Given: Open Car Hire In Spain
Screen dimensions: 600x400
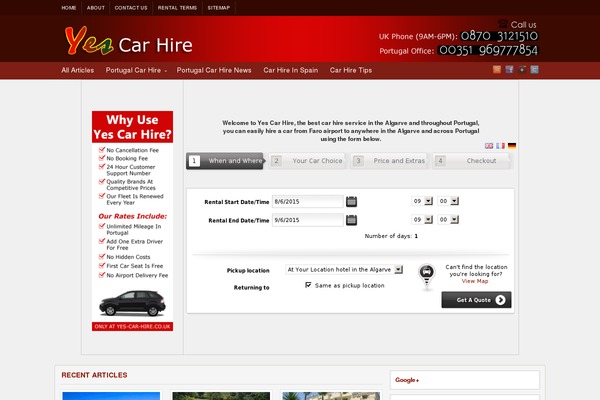Looking at the screenshot, I should pyautogui.click(x=290, y=70).
